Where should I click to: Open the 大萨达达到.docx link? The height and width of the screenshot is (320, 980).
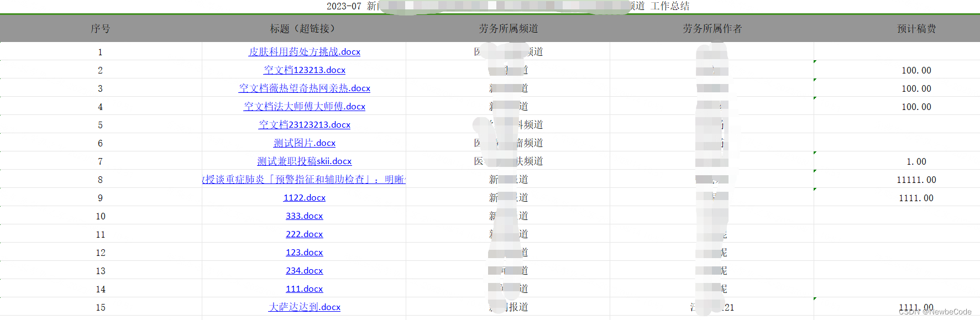[304, 307]
